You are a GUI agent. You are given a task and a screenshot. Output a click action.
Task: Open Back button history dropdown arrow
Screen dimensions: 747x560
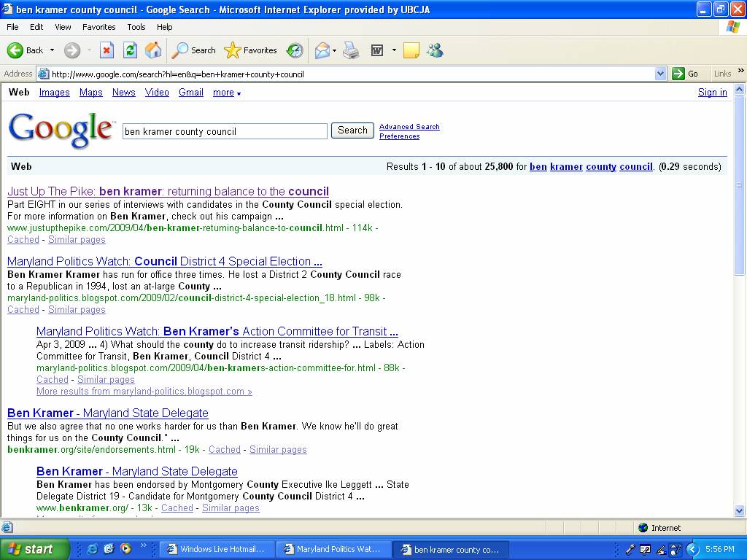[52, 50]
